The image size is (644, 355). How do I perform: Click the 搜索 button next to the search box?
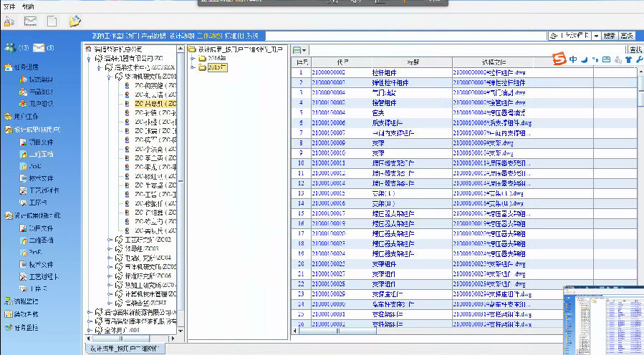click(609, 35)
